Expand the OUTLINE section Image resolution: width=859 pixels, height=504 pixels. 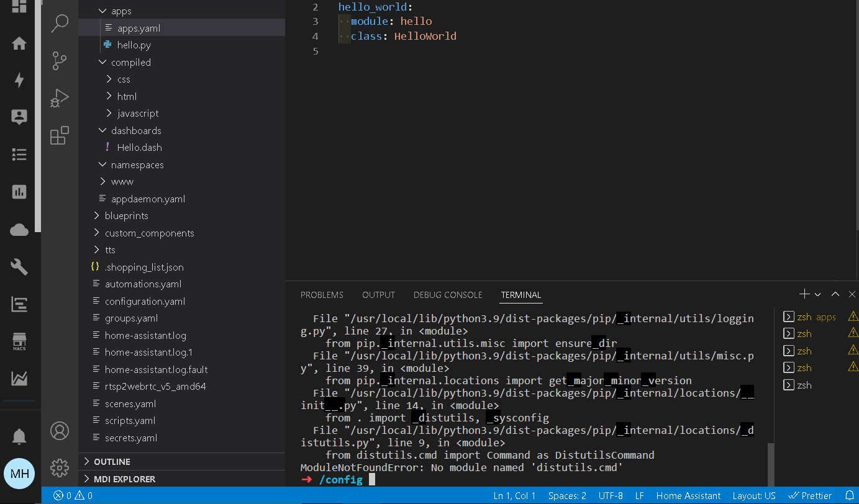tap(181, 462)
